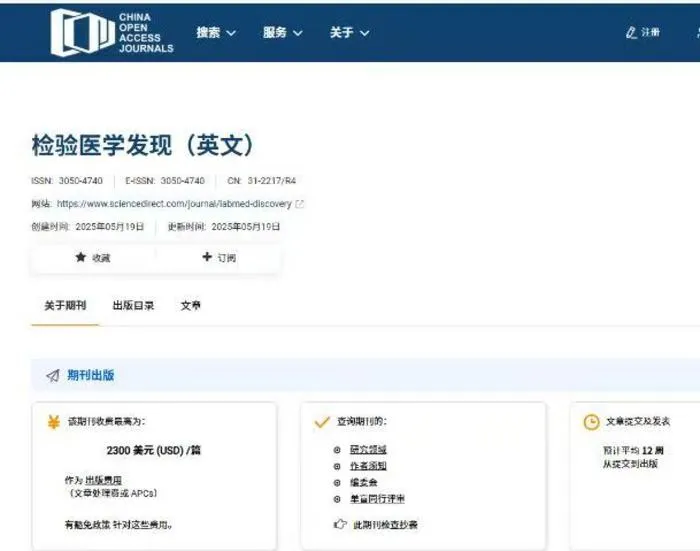700x551 pixels.
Task: Click the clock icon in submission card
Action: coord(592,422)
